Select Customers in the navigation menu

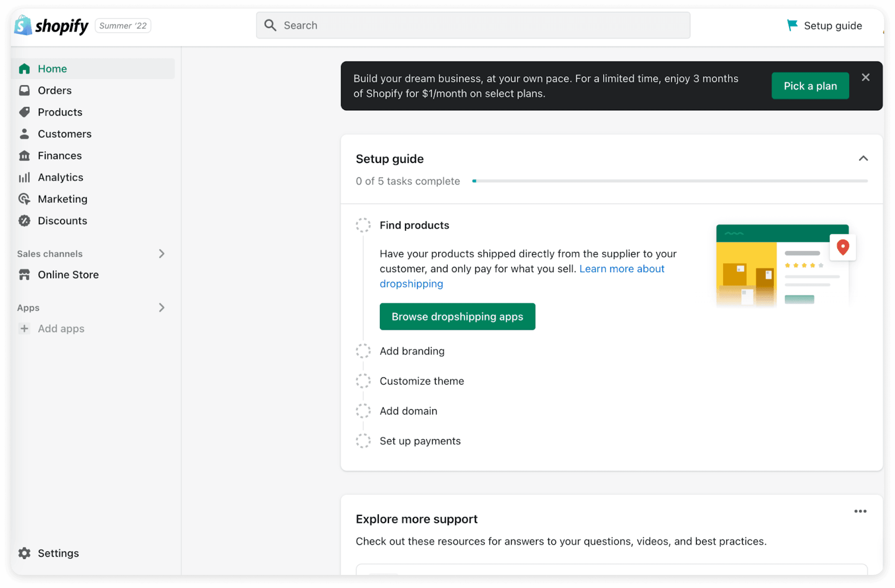[64, 134]
